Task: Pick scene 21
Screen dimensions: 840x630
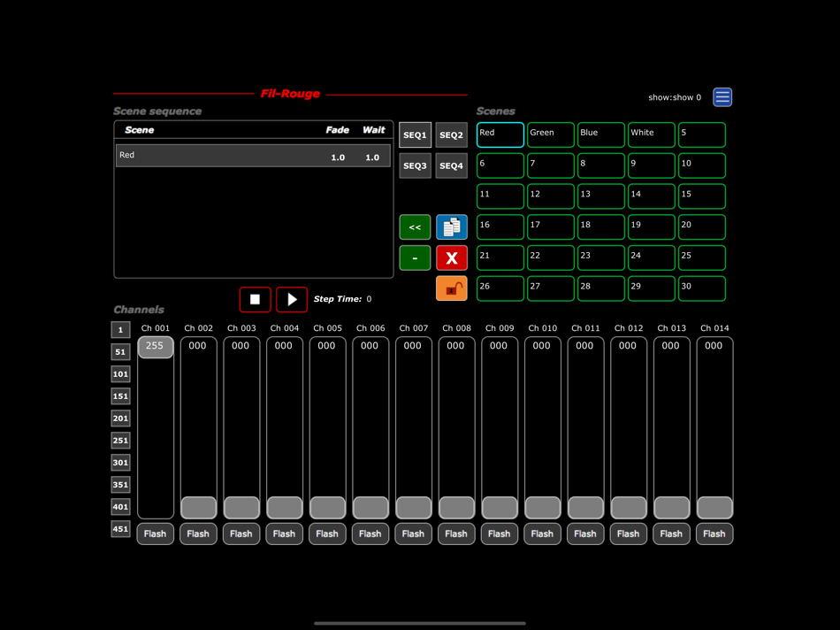Action: tap(500, 257)
